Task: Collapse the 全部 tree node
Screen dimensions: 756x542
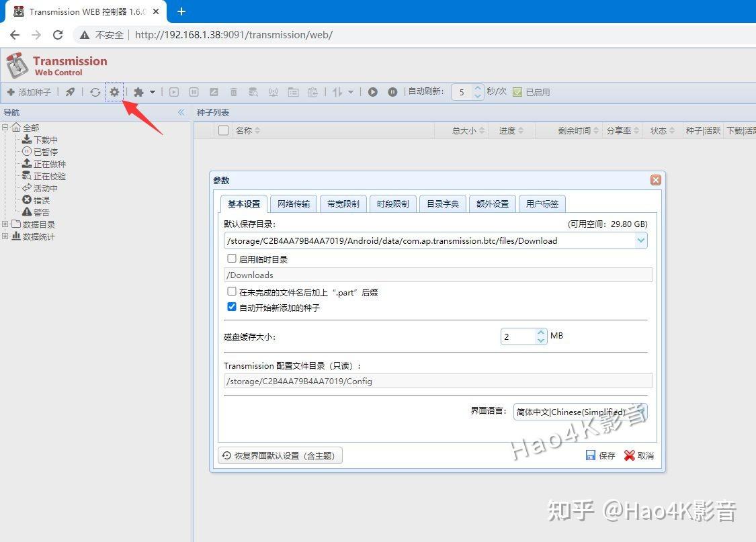Action: pos(5,128)
